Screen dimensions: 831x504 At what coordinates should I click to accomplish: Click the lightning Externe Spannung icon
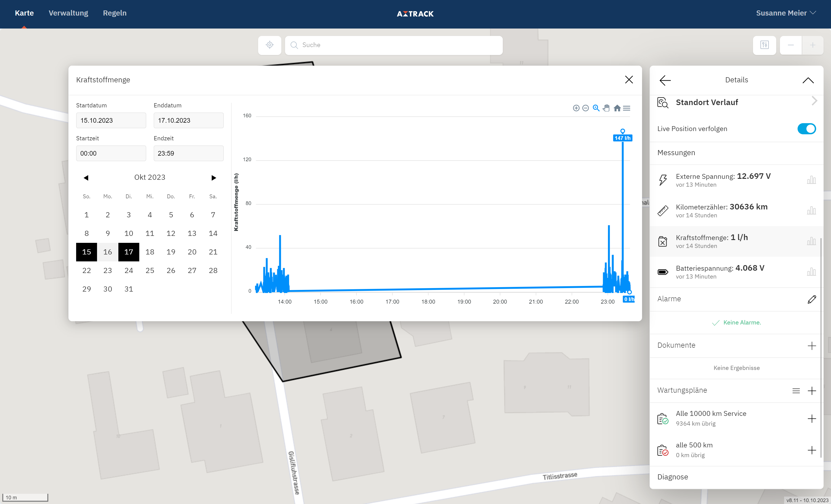click(663, 180)
